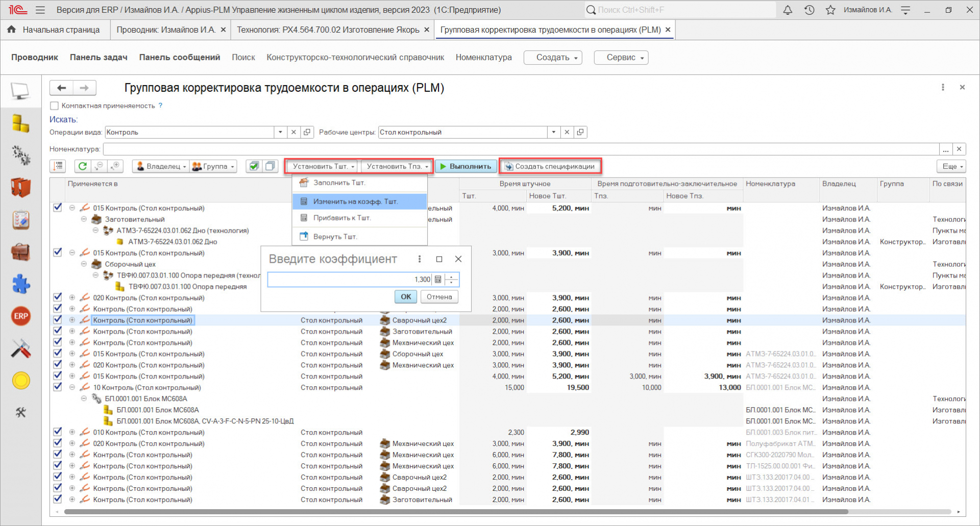Open the history clock icon

point(809,10)
